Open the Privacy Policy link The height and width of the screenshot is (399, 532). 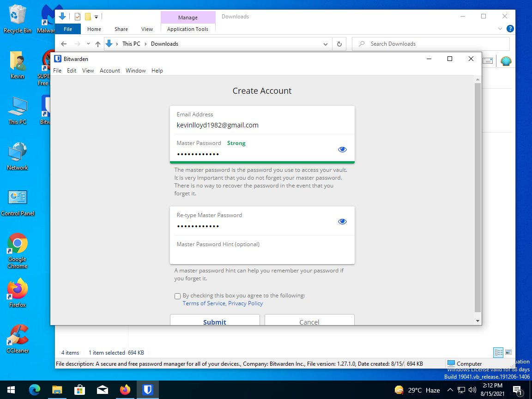point(245,303)
